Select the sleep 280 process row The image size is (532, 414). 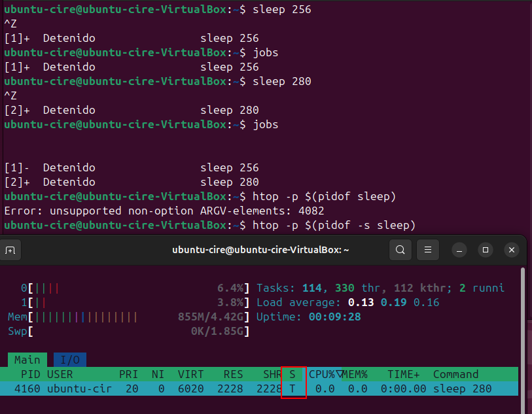[262, 388]
